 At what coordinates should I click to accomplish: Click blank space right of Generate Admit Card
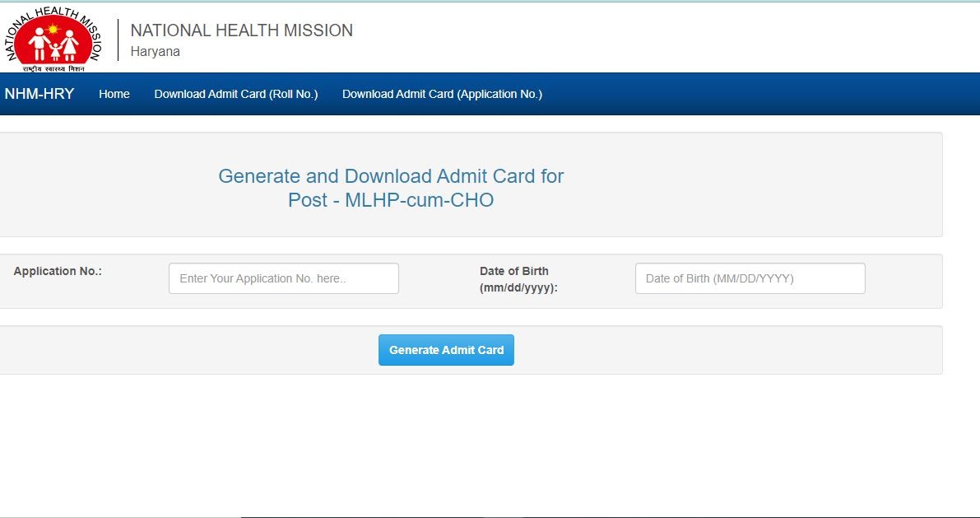point(724,350)
